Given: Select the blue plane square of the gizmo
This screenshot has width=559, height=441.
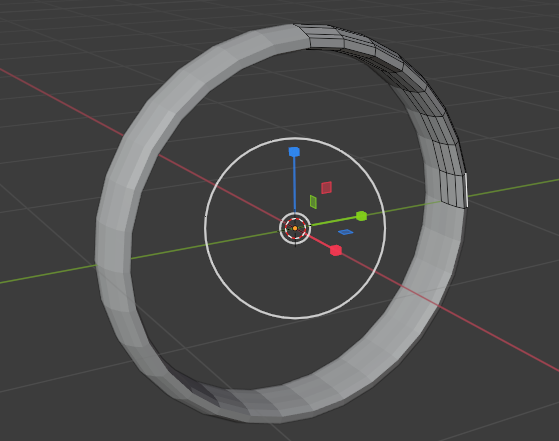Looking at the screenshot, I should 345,232.
